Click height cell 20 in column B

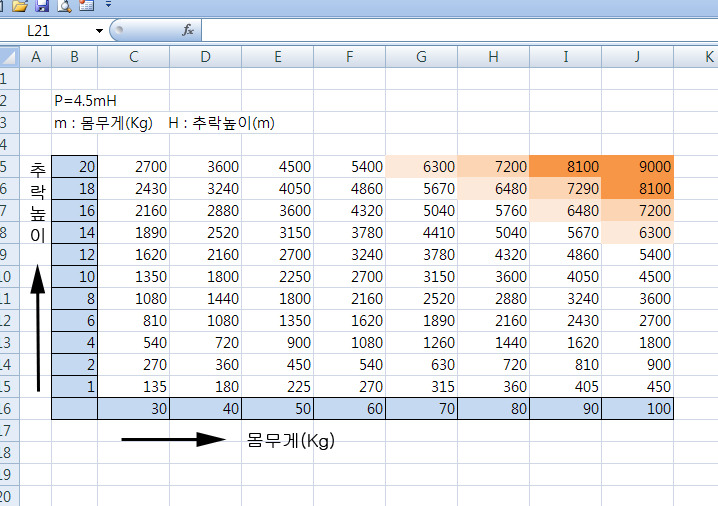coord(75,167)
